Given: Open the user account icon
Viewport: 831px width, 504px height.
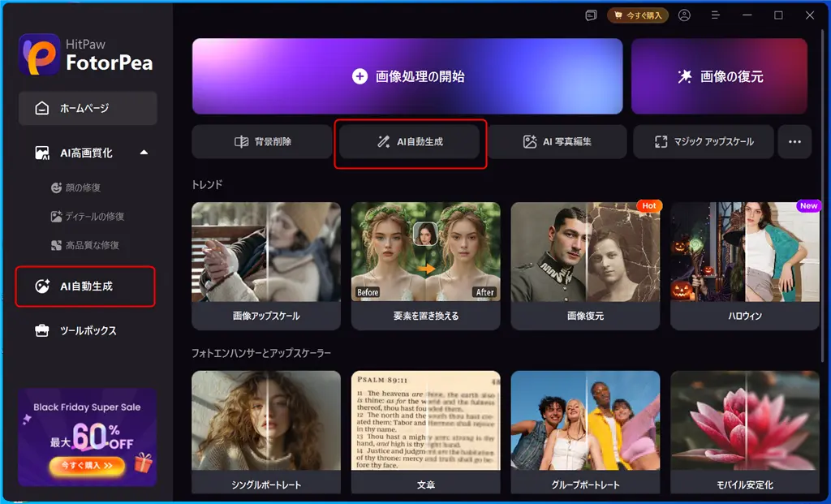Looking at the screenshot, I should point(684,15).
